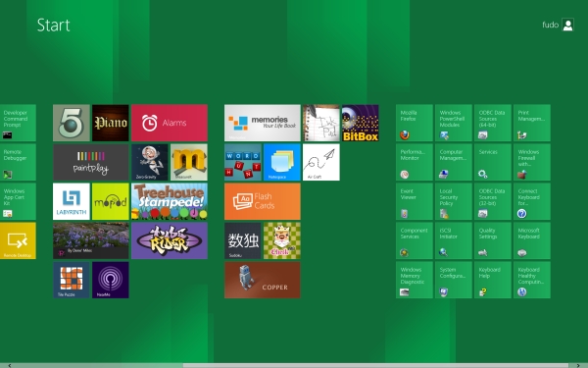Viewport: 588px width, 368px height.
Task: Open the memories Your Life Book tile
Action: pyautogui.click(x=263, y=123)
